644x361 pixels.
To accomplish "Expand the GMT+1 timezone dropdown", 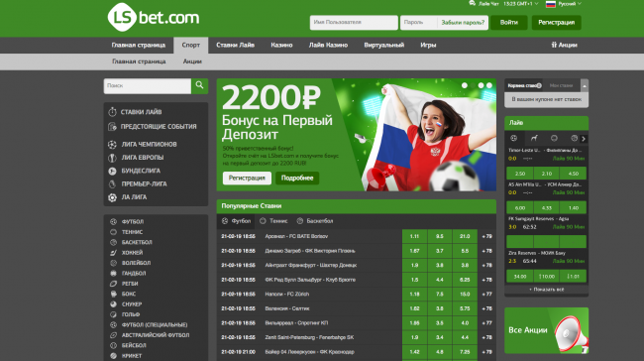I will 521,4.
